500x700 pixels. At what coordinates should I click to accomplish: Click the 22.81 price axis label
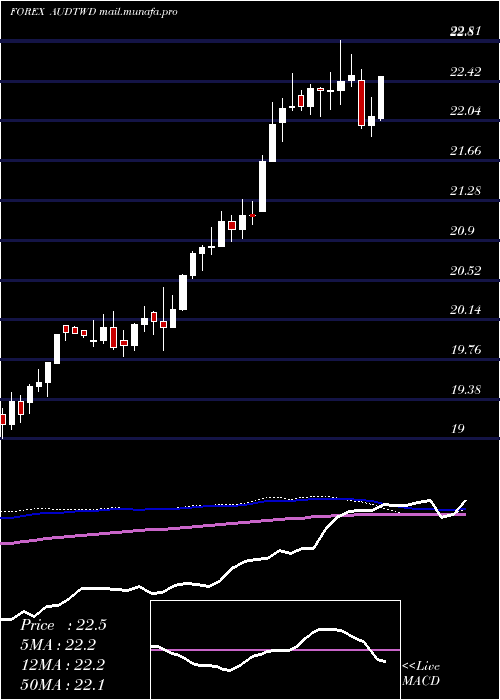pyautogui.click(x=465, y=32)
